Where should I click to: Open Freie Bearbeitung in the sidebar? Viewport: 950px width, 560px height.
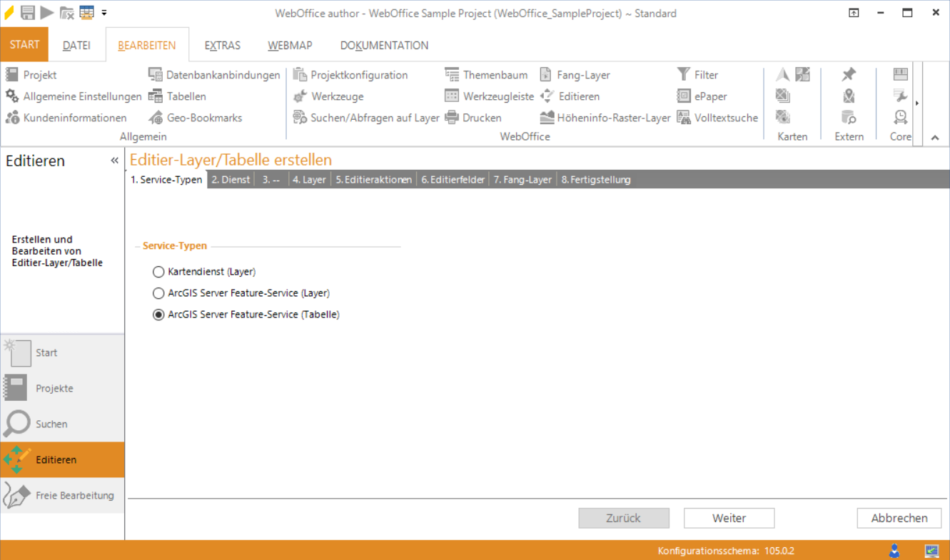coord(62,495)
